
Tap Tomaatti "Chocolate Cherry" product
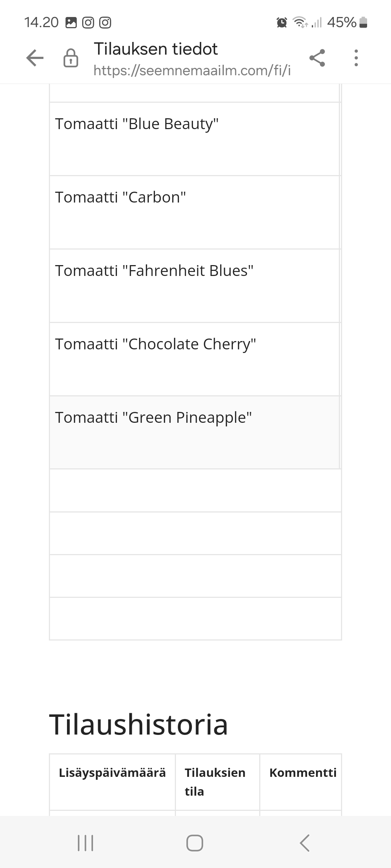[x=156, y=344]
